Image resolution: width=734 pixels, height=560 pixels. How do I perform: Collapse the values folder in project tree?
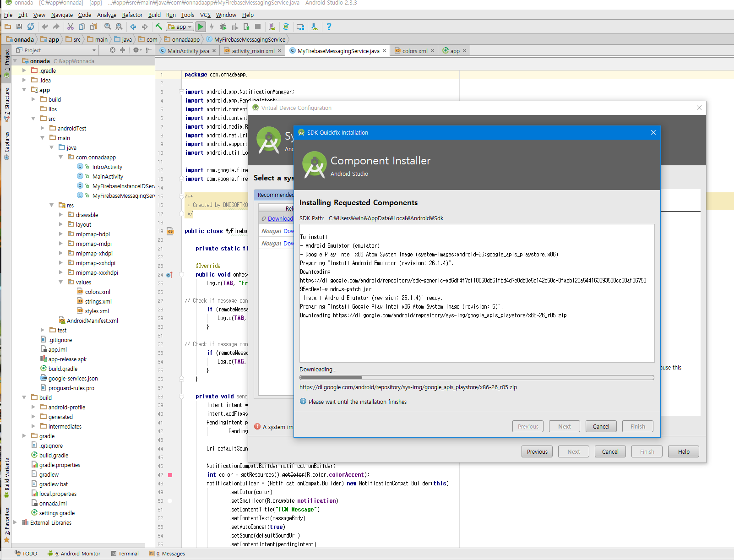pos(61,282)
